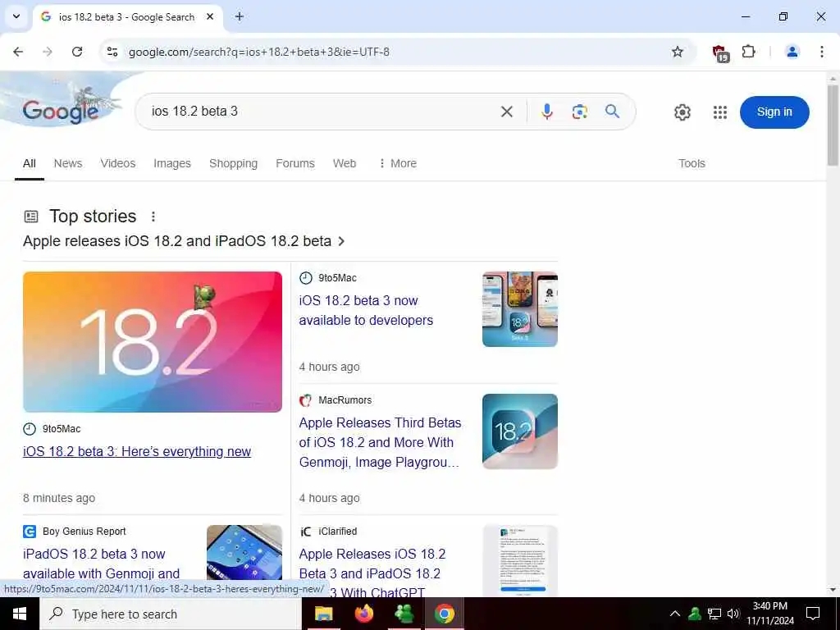Switch to the News tab

68,163
